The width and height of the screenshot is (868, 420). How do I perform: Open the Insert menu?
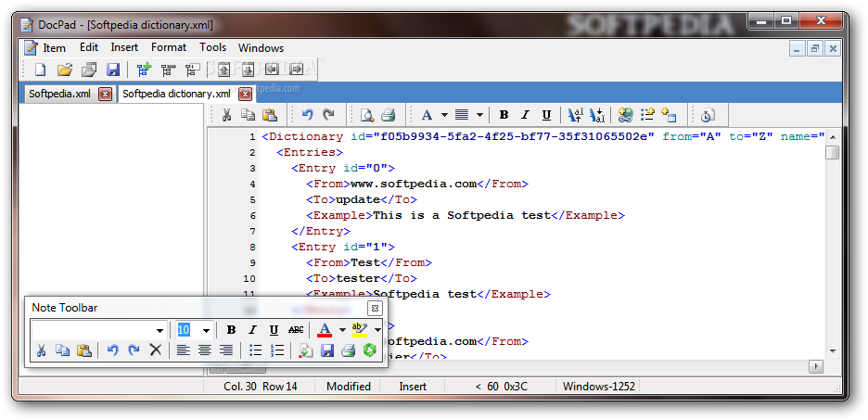coord(124,47)
